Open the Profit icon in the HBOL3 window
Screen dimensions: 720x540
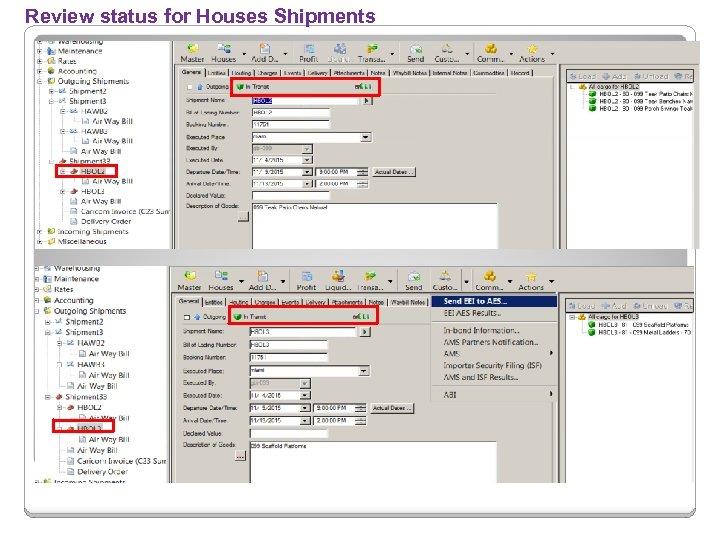click(x=306, y=276)
